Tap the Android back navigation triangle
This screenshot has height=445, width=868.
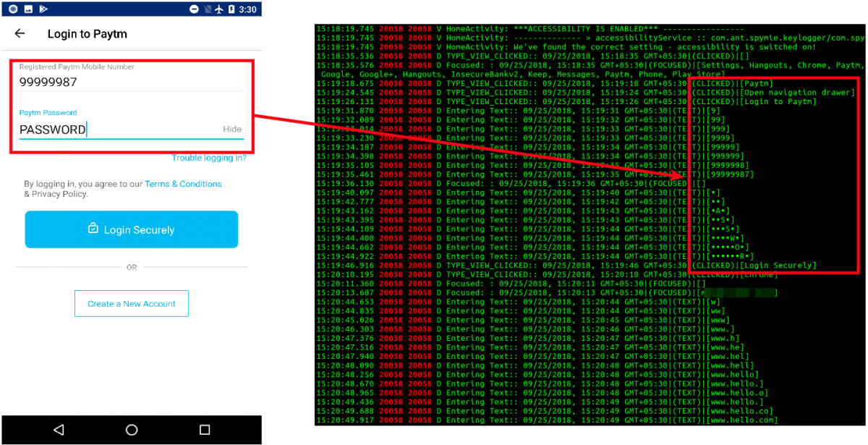coord(59,430)
